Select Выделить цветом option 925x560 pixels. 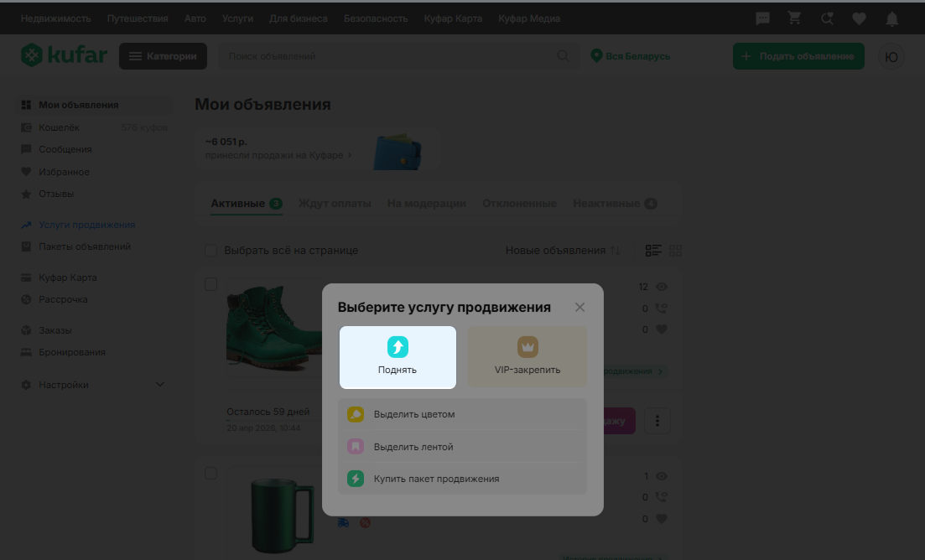[463, 414]
